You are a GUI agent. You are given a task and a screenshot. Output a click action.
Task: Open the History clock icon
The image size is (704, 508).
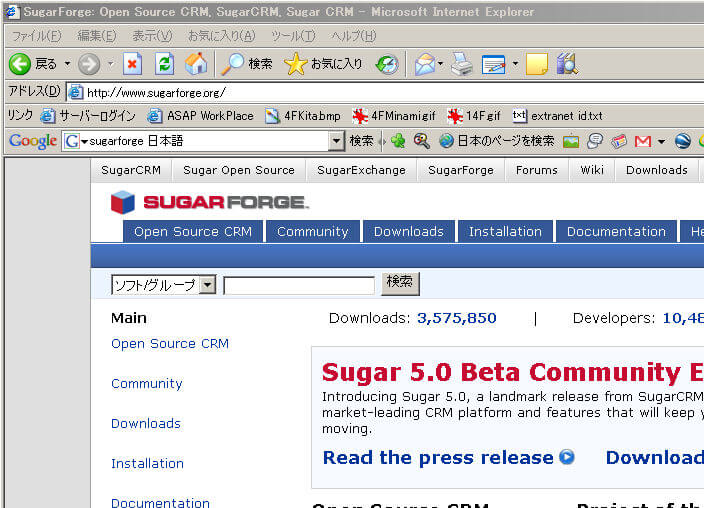(x=387, y=64)
